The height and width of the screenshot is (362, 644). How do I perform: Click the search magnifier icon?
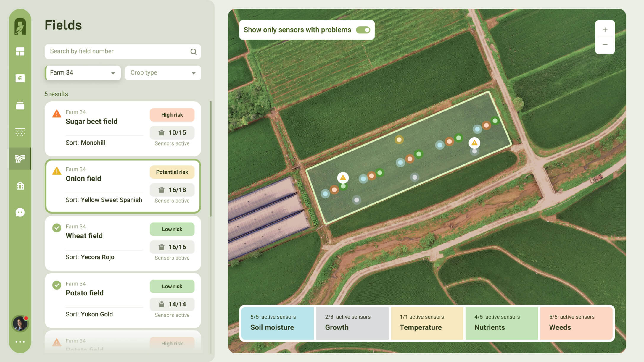pyautogui.click(x=193, y=51)
